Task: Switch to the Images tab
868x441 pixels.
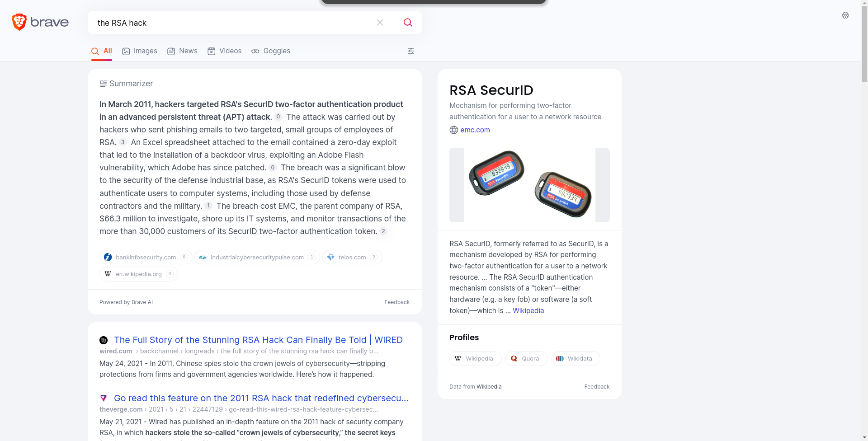Action: (140, 51)
